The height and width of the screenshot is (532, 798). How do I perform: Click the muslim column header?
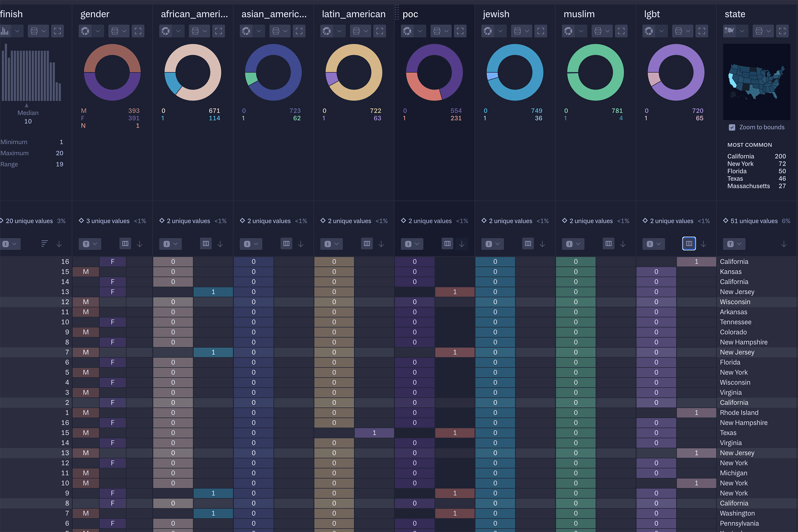point(579,14)
